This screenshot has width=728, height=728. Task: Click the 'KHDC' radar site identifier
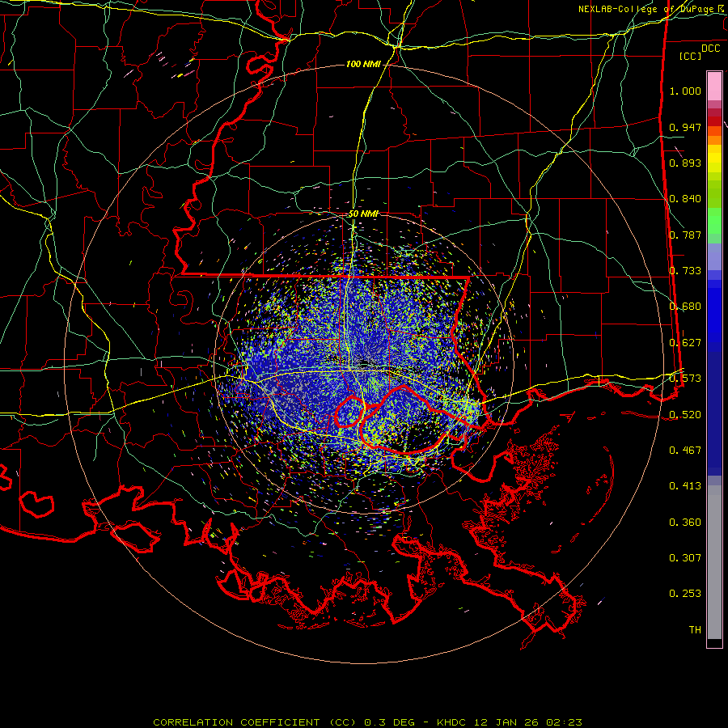click(x=453, y=722)
